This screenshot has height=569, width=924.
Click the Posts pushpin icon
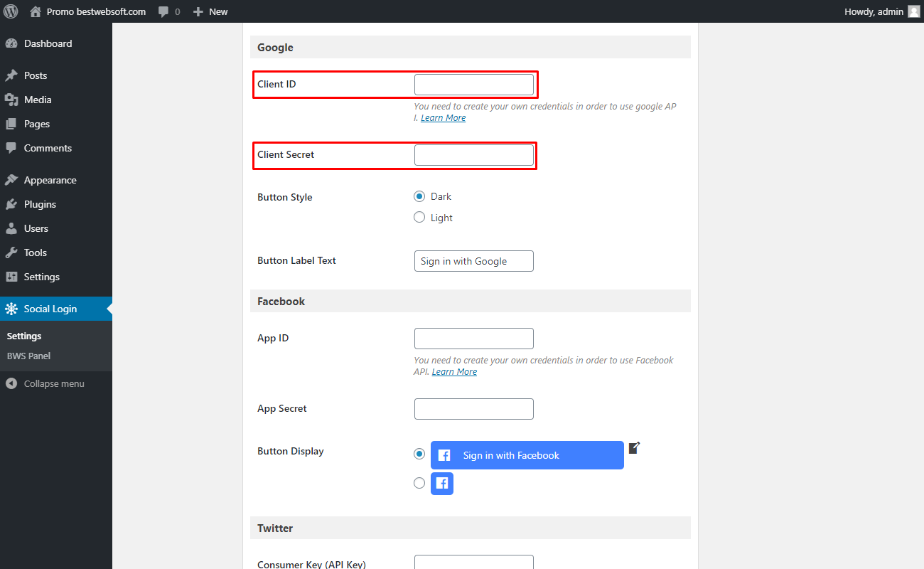(11, 75)
